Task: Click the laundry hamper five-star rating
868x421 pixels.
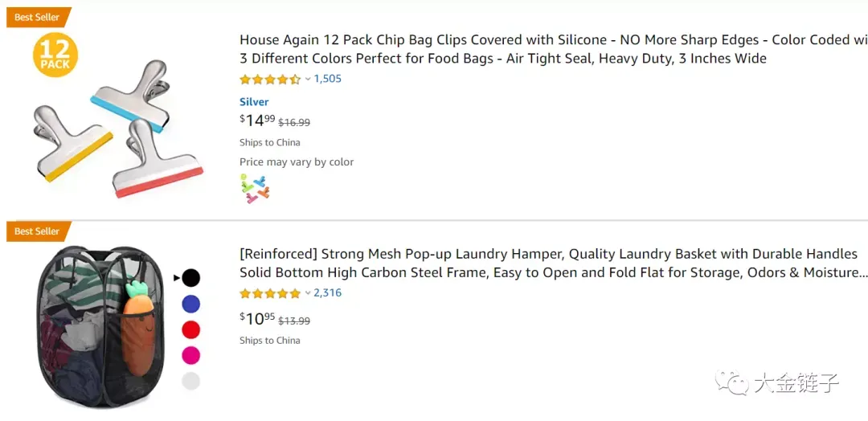Action: coord(269,293)
